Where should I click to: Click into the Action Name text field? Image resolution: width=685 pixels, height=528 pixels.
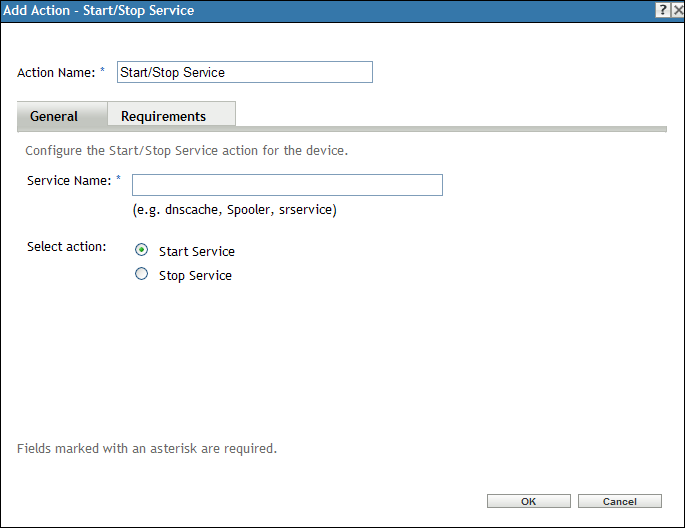pyautogui.click(x=245, y=72)
